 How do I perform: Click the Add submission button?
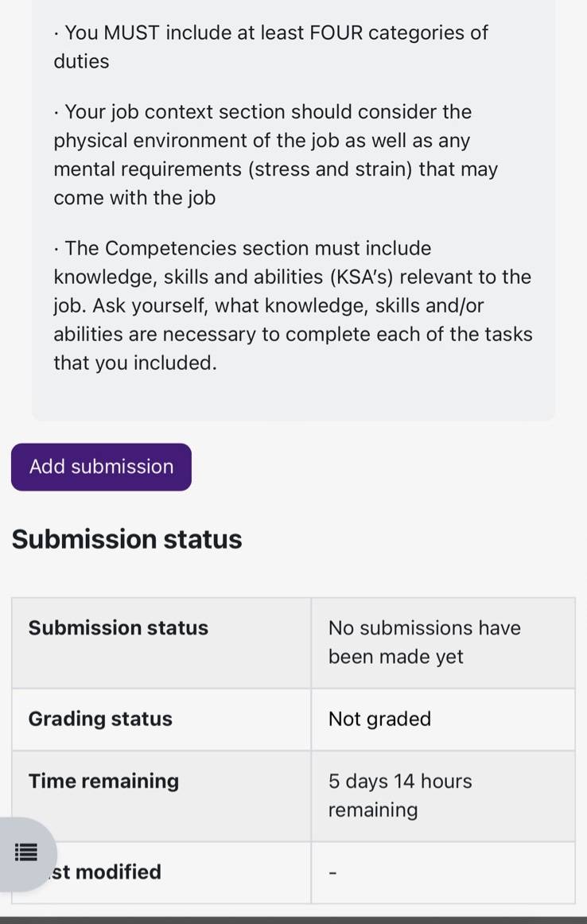pyautogui.click(x=101, y=467)
